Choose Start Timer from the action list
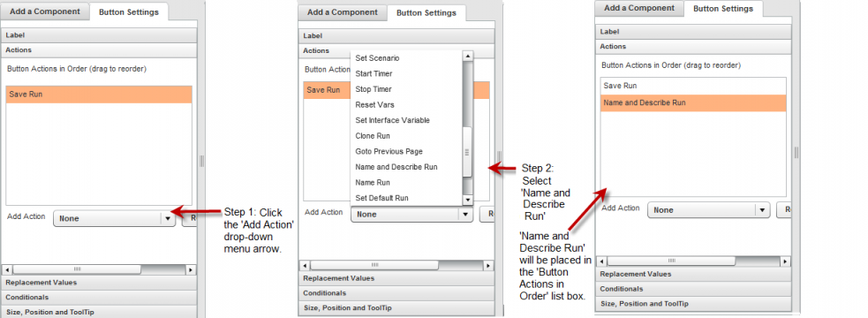The height and width of the screenshot is (318, 868). (406, 73)
